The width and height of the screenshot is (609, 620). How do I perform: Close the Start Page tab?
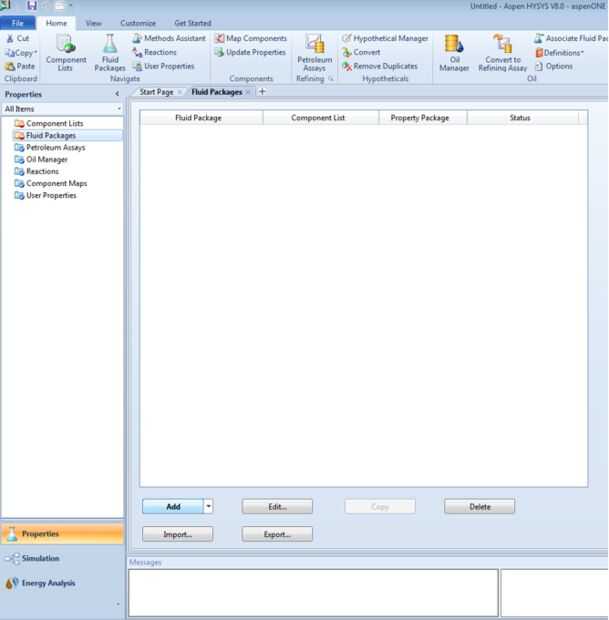click(180, 92)
